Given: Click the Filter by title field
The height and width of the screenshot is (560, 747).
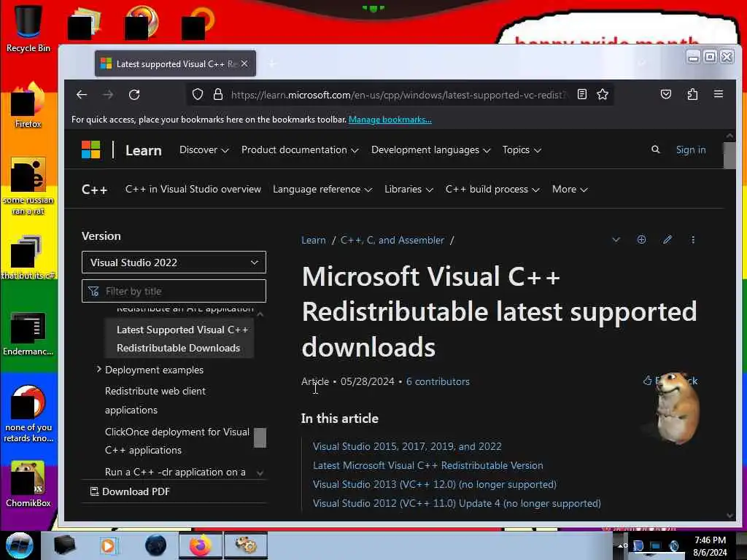Looking at the screenshot, I should coord(174,291).
